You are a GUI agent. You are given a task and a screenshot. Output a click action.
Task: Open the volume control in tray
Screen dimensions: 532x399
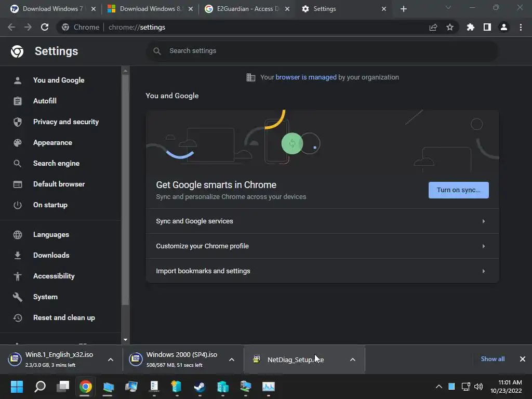[478, 387]
